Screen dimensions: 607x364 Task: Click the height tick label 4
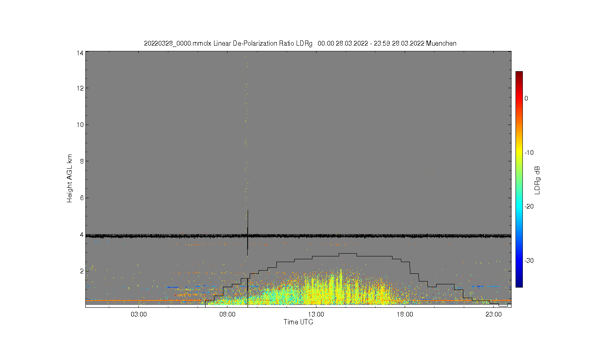[82, 235]
